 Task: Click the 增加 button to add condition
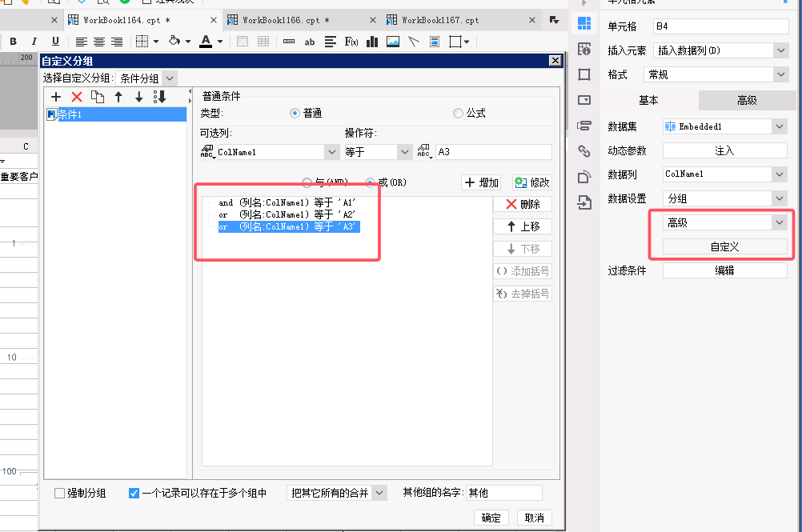[481, 183]
